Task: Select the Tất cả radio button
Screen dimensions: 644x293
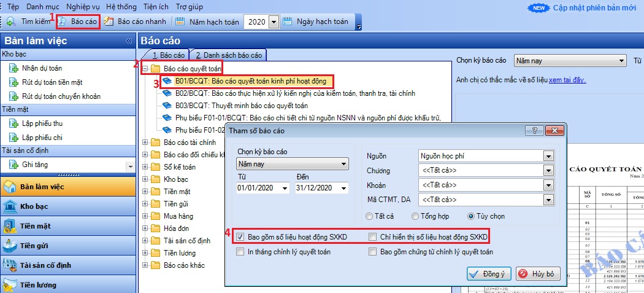Action: 369,216
